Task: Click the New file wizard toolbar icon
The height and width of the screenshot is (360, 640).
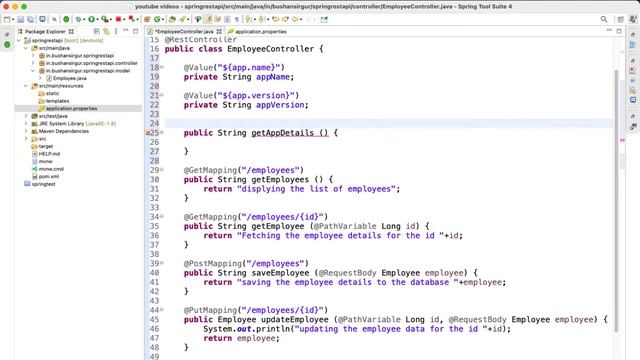Action: pos(7,19)
